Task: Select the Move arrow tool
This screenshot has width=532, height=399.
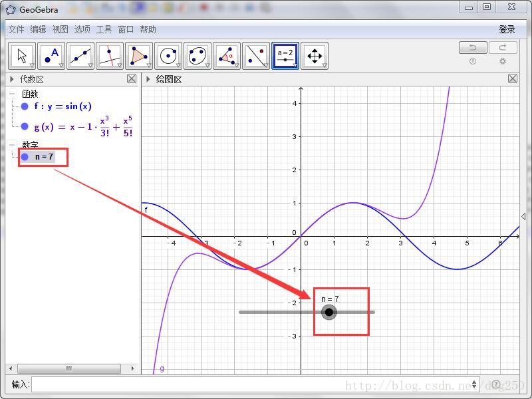Action: click(x=22, y=56)
